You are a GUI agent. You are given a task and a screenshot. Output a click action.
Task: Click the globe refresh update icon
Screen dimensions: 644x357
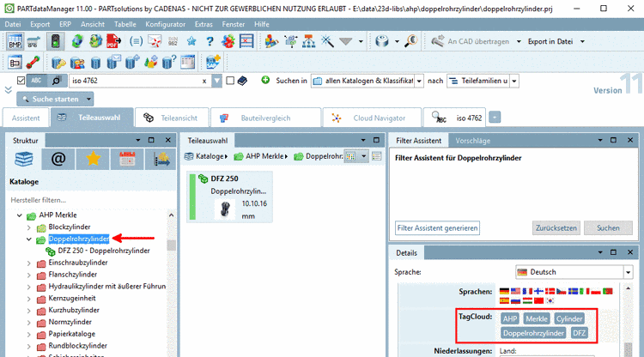77,41
